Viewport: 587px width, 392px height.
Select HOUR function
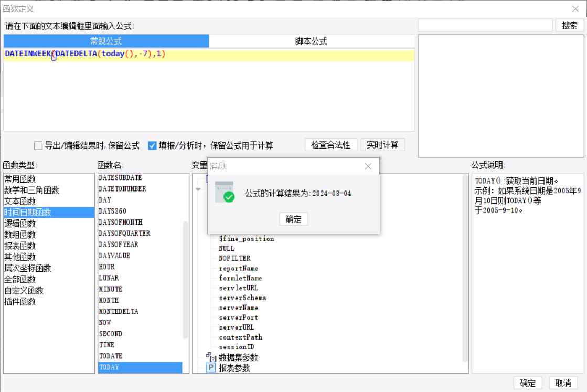[x=140, y=267]
